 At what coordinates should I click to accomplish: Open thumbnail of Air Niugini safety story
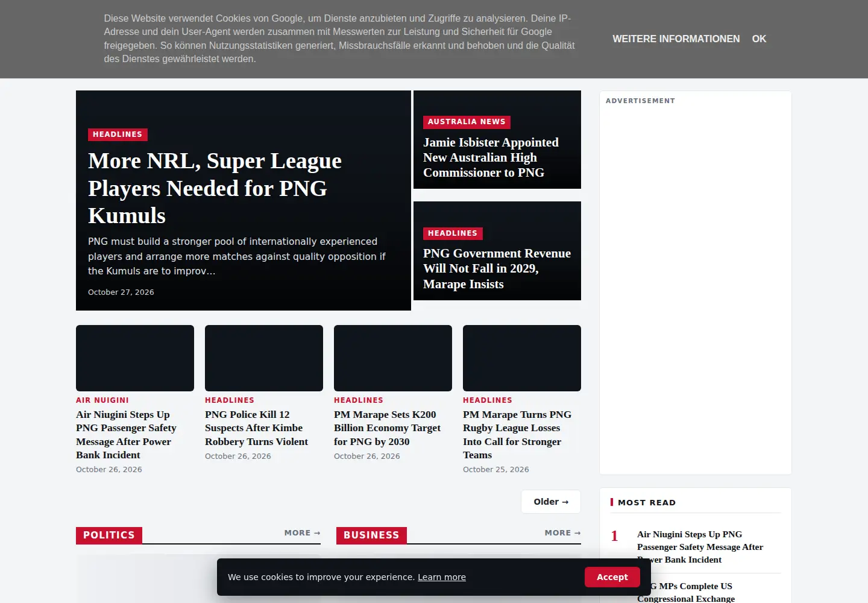coord(135,358)
